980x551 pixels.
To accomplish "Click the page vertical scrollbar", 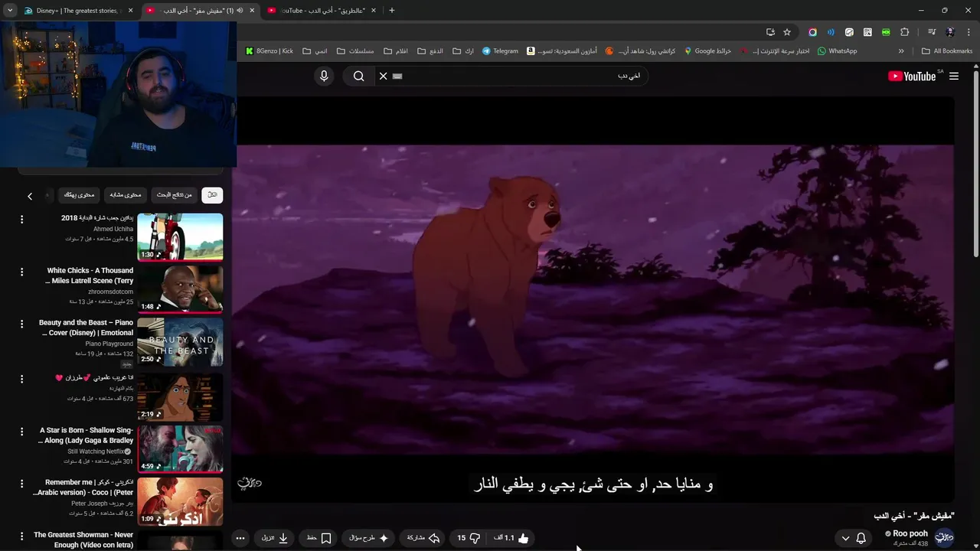I will point(975,162).
